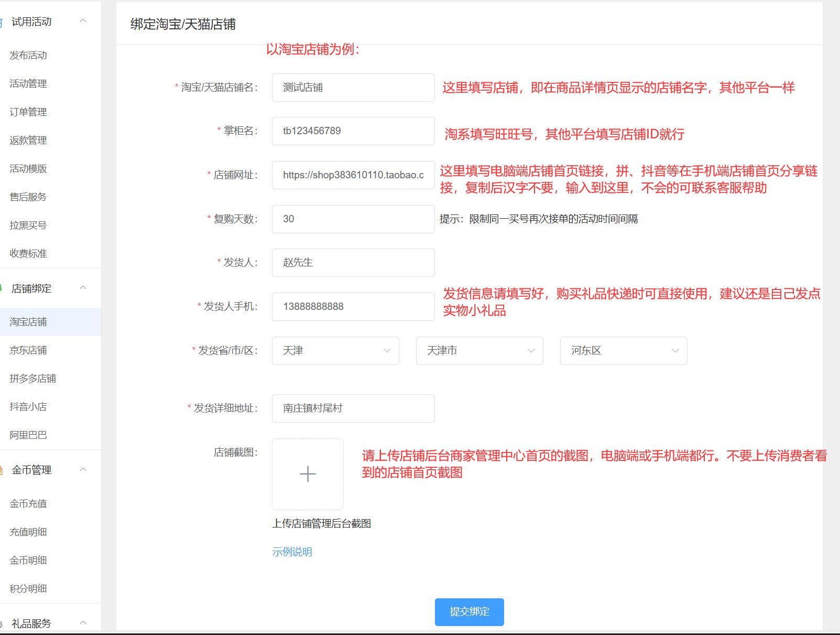
Task: Focus the 淘宝/天猫店铺名 input field
Action: pyautogui.click(x=353, y=88)
